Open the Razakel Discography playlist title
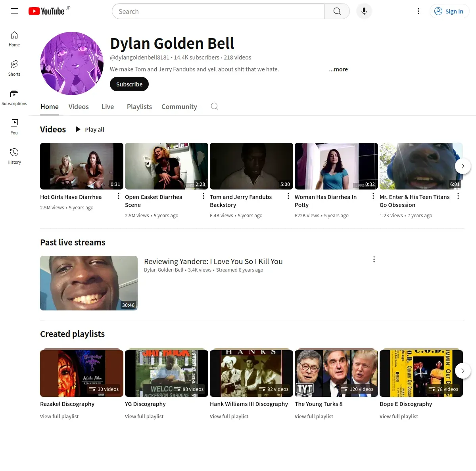 click(x=67, y=404)
